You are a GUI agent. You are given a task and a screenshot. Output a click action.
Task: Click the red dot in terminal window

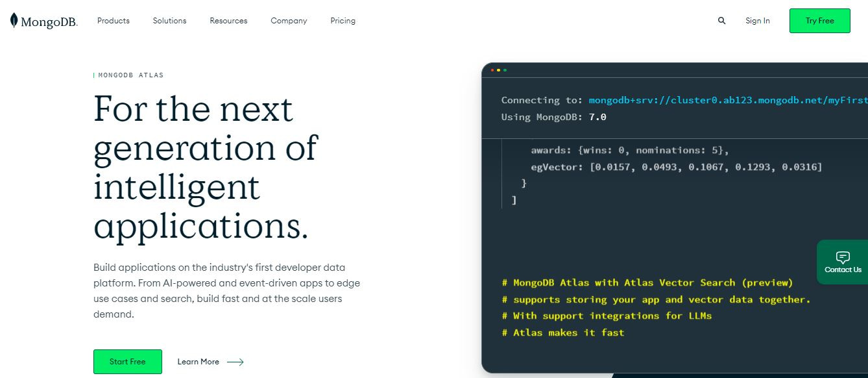click(492, 70)
